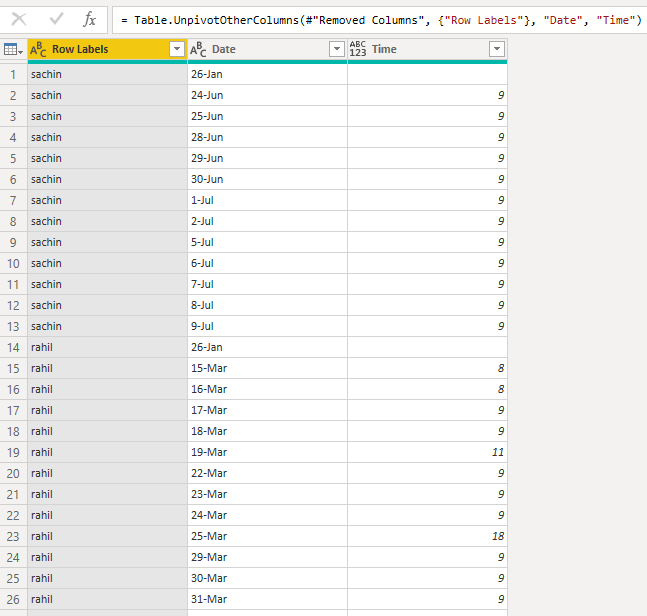Select the Time value 8 in 16-Mar row
Image resolution: width=647 pixels, height=616 pixels.
click(427, 390)
